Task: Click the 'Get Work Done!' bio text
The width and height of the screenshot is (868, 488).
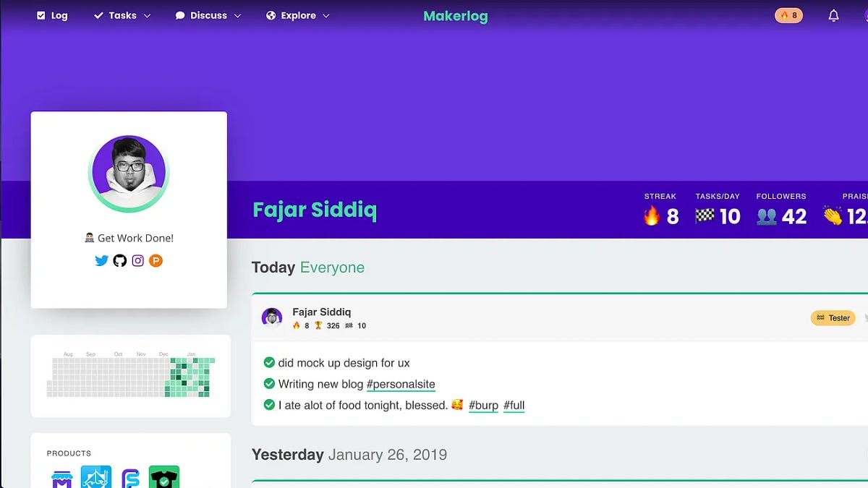Action: pyautogui.click(x=135, y=238)
